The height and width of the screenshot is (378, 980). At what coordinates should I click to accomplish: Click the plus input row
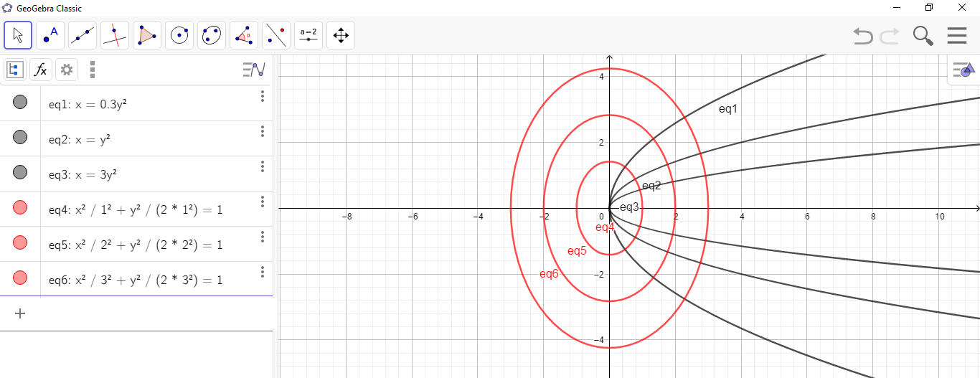tap(20, 313)
